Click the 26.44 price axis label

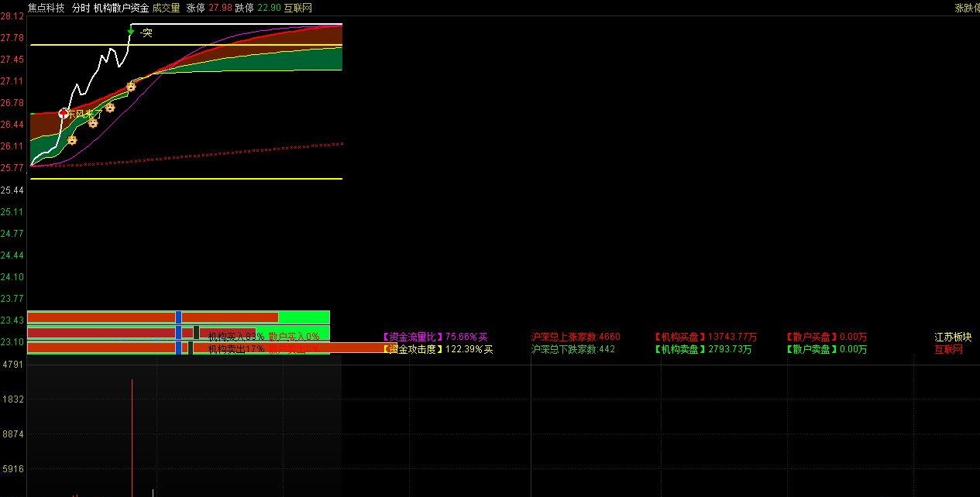click(x=12, y=125)
